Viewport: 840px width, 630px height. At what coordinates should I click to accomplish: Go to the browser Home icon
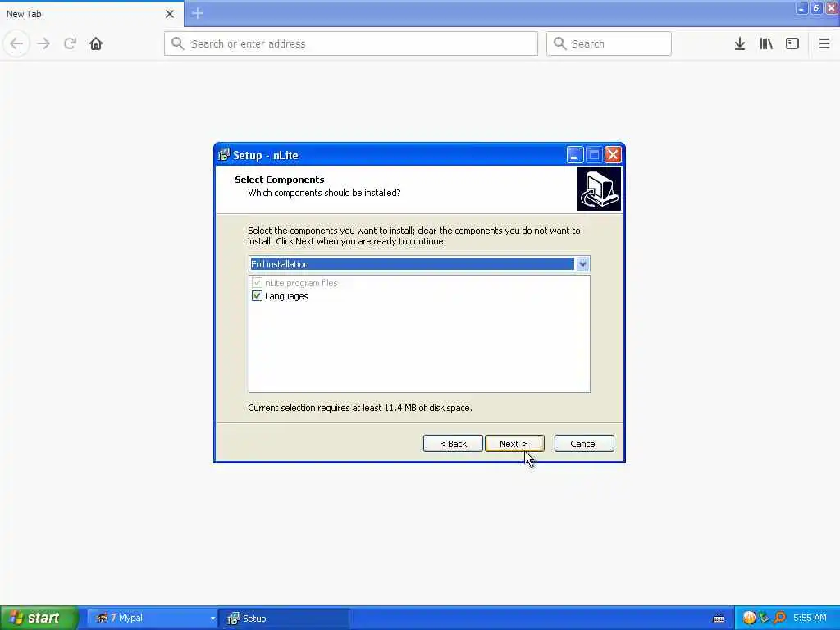(x=96, y=43)
